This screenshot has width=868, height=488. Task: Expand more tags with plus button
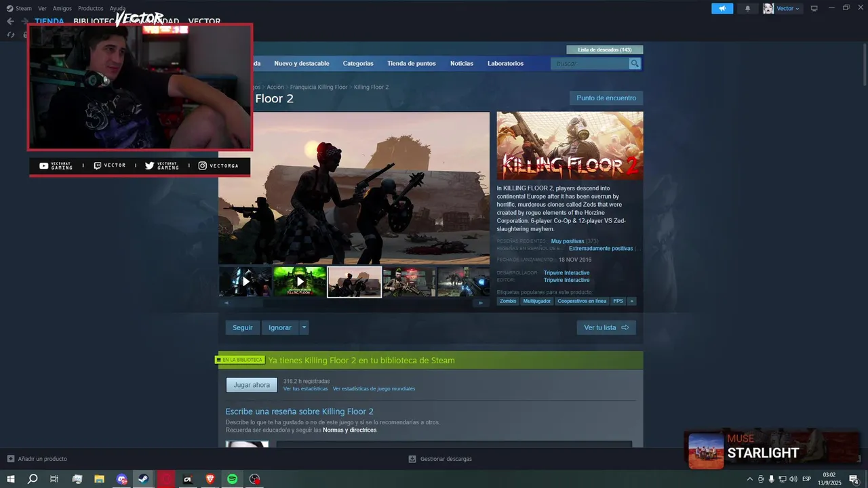tap(631, 301)
